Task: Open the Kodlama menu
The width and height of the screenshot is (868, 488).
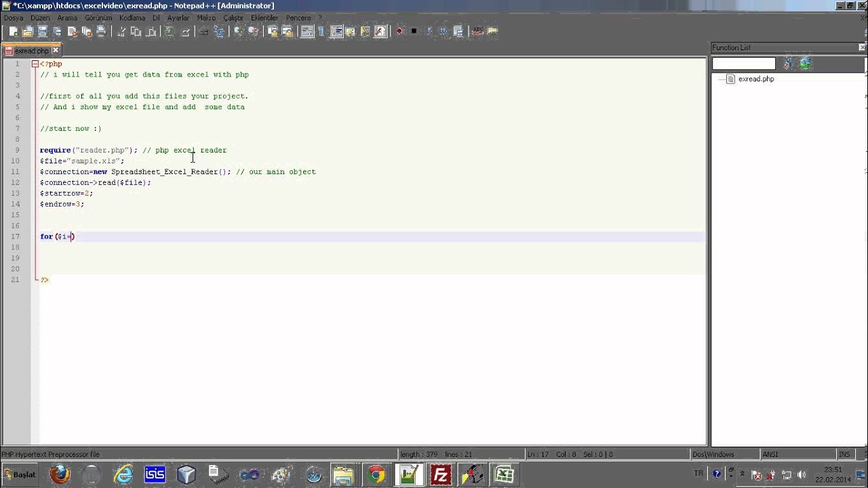Action: (132, 18)
